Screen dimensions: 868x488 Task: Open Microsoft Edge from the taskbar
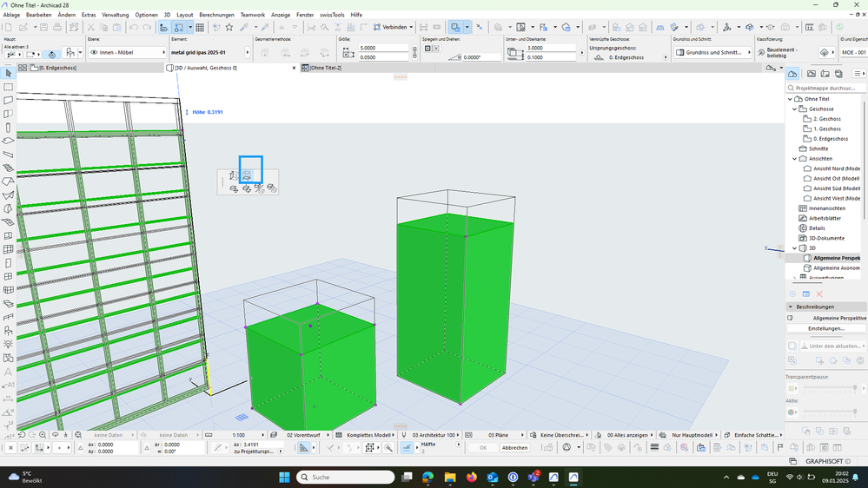point(427,478)
